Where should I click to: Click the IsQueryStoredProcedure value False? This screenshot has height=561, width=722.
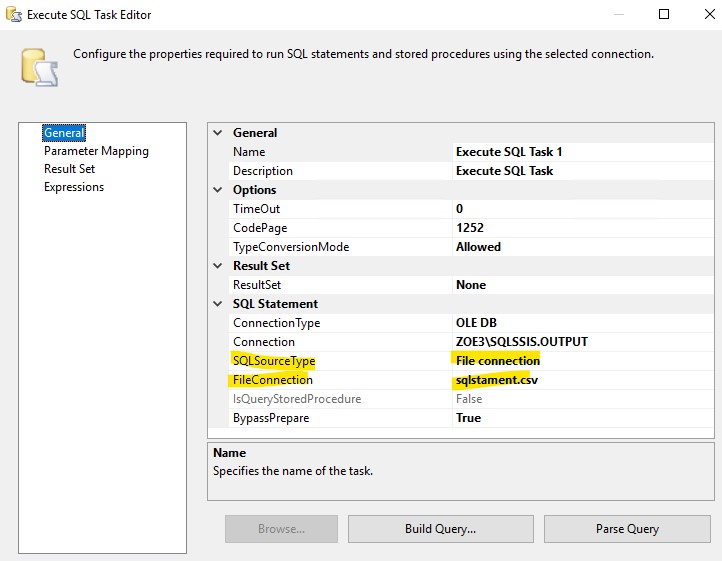click(583, 399)
